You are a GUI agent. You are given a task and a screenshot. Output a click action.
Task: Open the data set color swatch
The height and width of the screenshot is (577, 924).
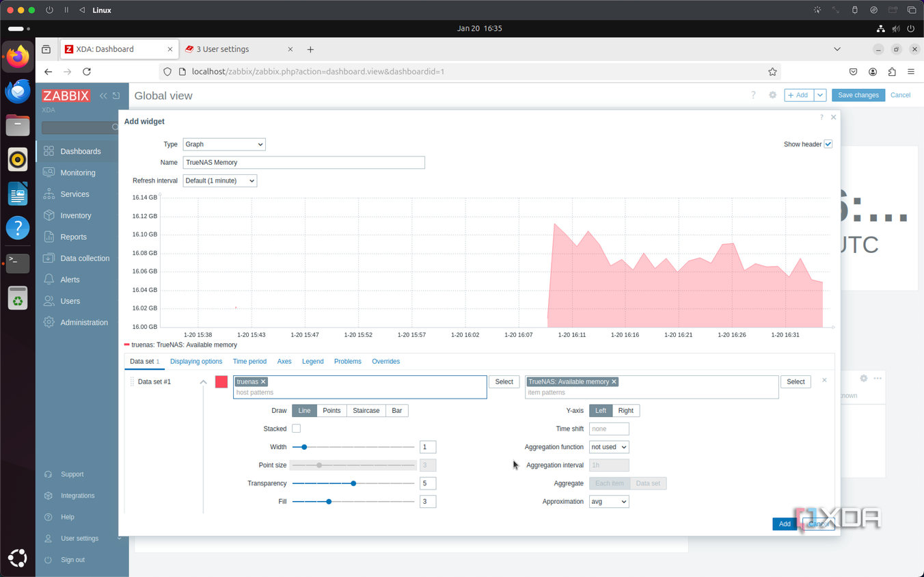tap(221, 382)
